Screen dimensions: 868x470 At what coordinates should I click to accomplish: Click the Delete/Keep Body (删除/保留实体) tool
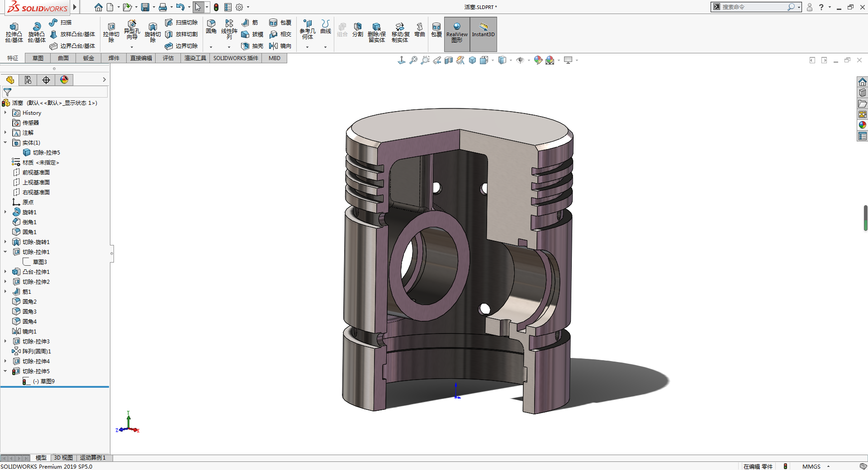pos(377,33)
